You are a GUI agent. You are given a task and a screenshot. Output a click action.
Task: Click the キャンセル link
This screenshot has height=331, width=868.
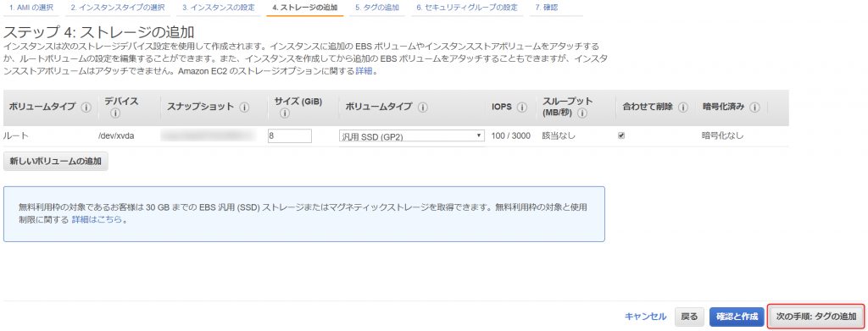[645, 317]
